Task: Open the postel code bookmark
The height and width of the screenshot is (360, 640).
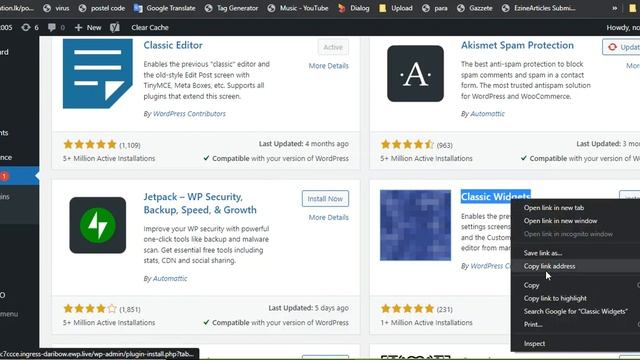Action: [102, 8]
